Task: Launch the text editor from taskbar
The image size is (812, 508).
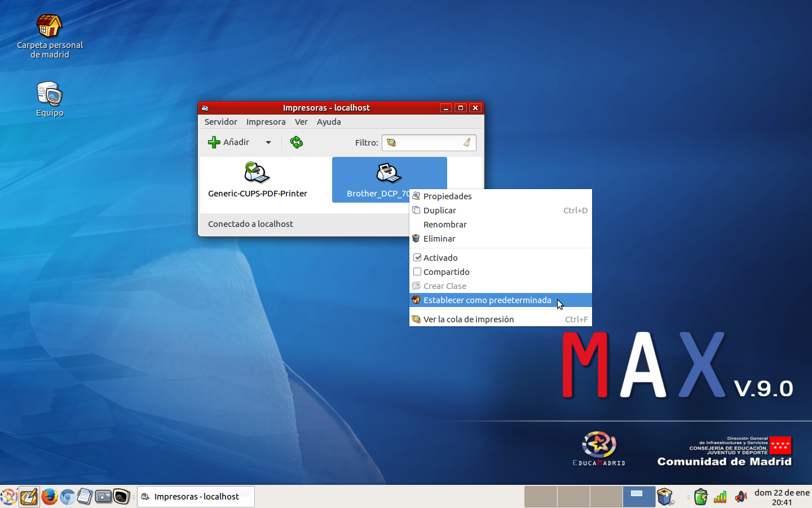Action: 29,497
